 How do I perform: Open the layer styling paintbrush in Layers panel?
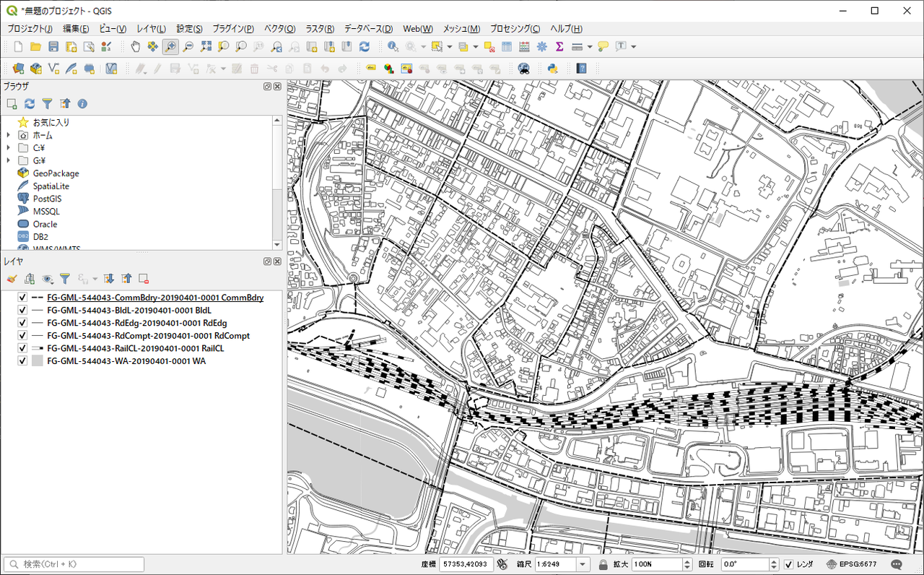pyautogui.click(x=11, y=278)
